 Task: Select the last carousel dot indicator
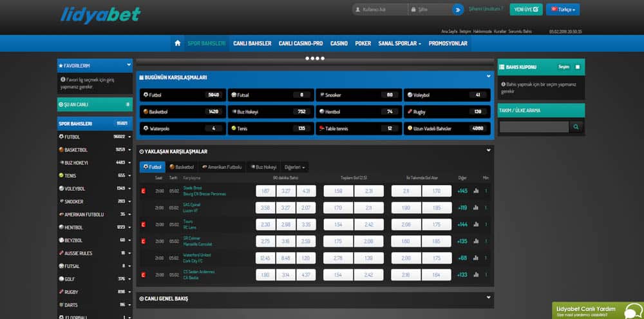coord(323,59)
